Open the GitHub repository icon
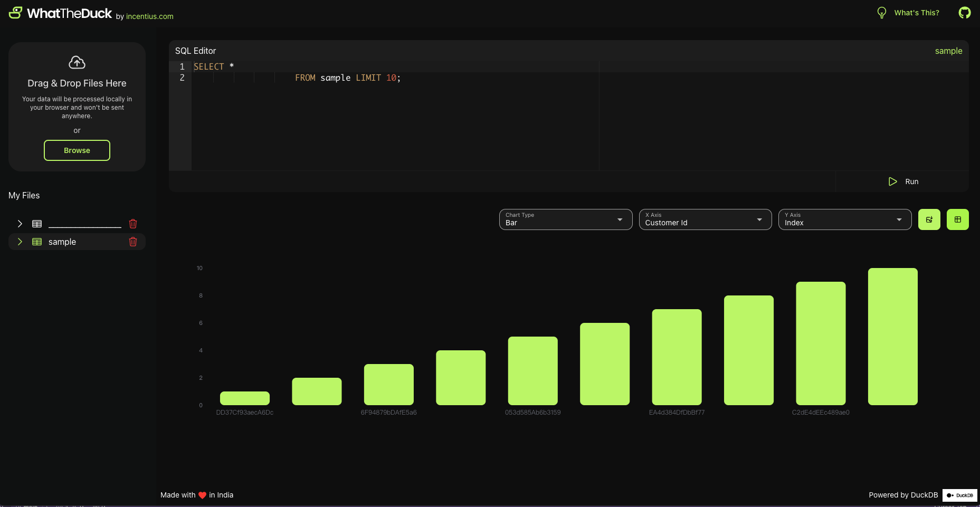The width and height of the screenshot is (980, 507). 965,13
